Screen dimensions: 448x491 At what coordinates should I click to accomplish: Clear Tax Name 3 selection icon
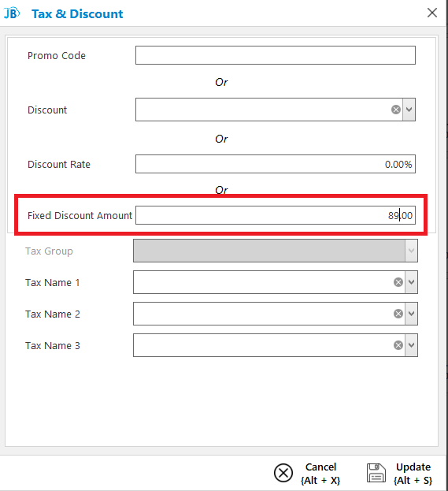398,345
